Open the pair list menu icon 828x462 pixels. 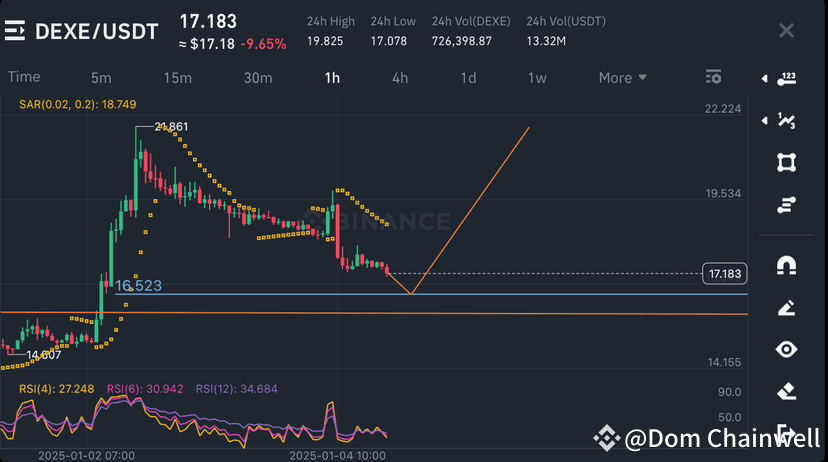pos(15,31)
